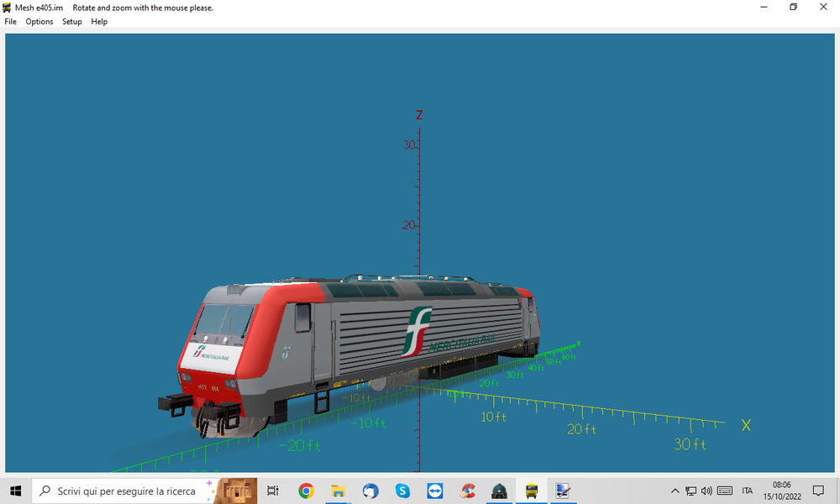Screen dimensions: 840x504
Task: Show hidden system tray icons
Action: pos(675,491)
